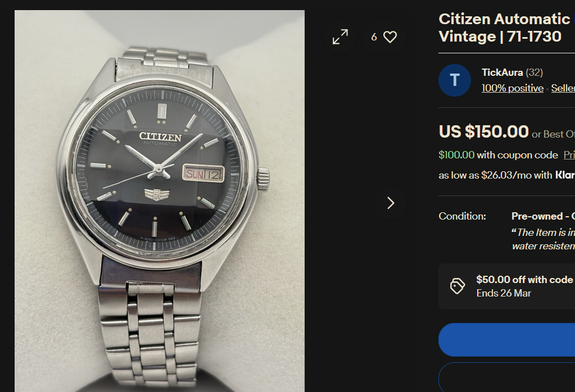Open the Klarna monthly payment offer
Viewport: 575px width, 392px height.
click(x=506, y=175)
